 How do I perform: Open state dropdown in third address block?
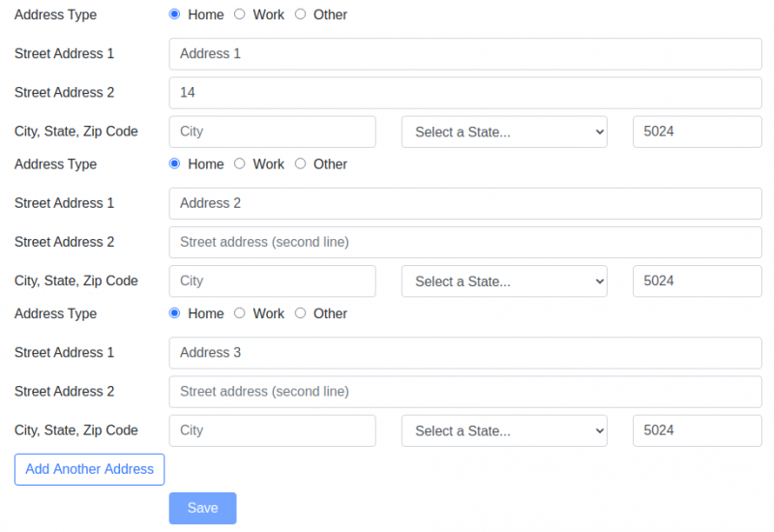pos(504,430)
